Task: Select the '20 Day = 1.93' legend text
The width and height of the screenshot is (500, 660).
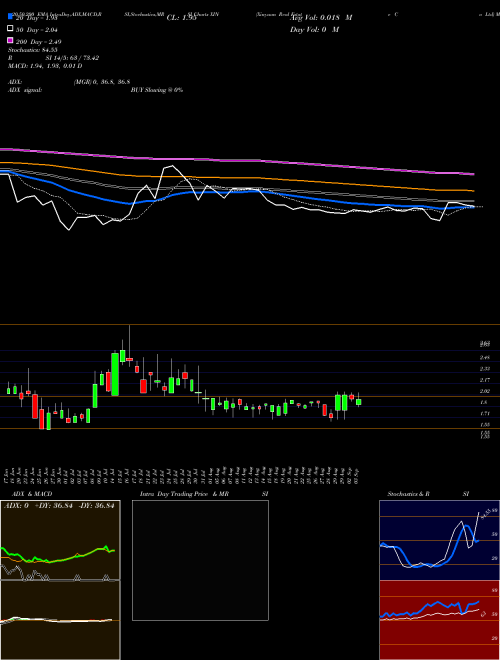Action: pos(36,18)
